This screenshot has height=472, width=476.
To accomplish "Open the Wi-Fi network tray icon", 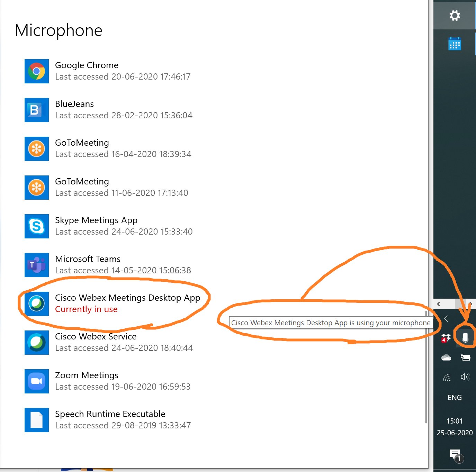I will pyautogui.click(x=447, y=377).
